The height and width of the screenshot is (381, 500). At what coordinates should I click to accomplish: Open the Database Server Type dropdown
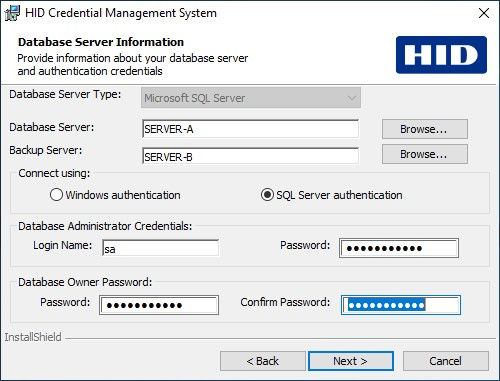251,98
